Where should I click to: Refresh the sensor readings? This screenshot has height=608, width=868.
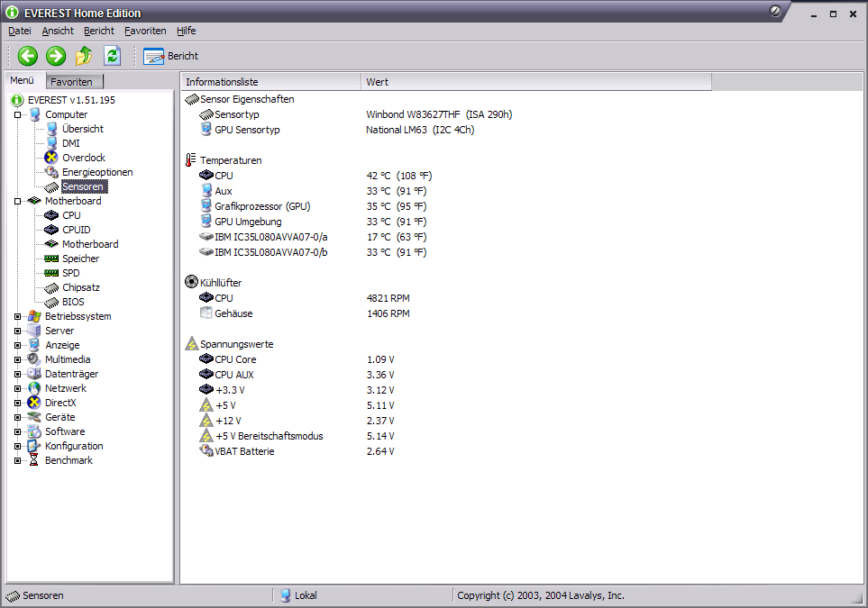click(112, 56)
